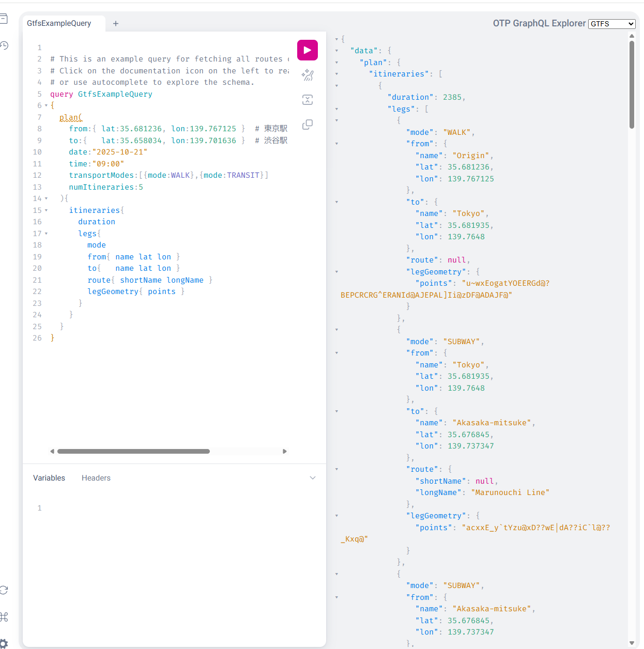
Task: Click the "mode" field on line 18
Action: tap(97, 245)
